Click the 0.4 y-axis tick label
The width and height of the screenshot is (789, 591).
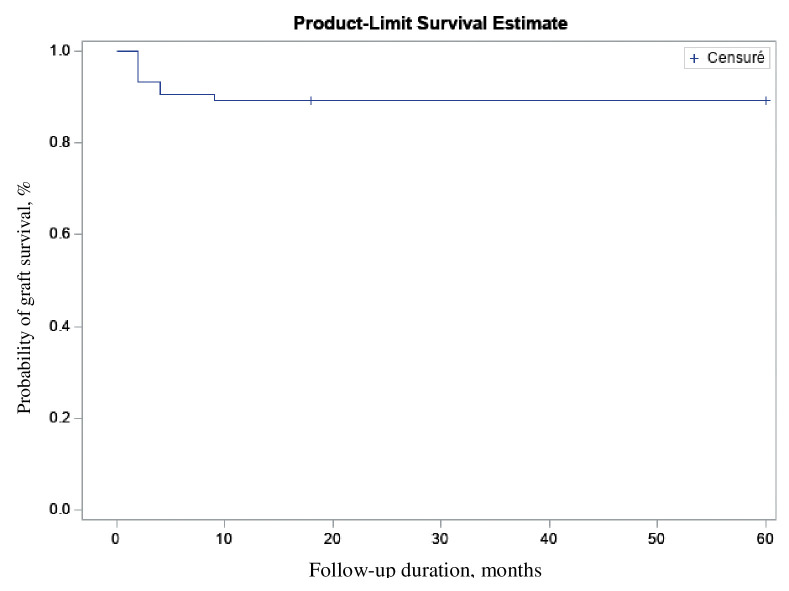click(59, 327)
